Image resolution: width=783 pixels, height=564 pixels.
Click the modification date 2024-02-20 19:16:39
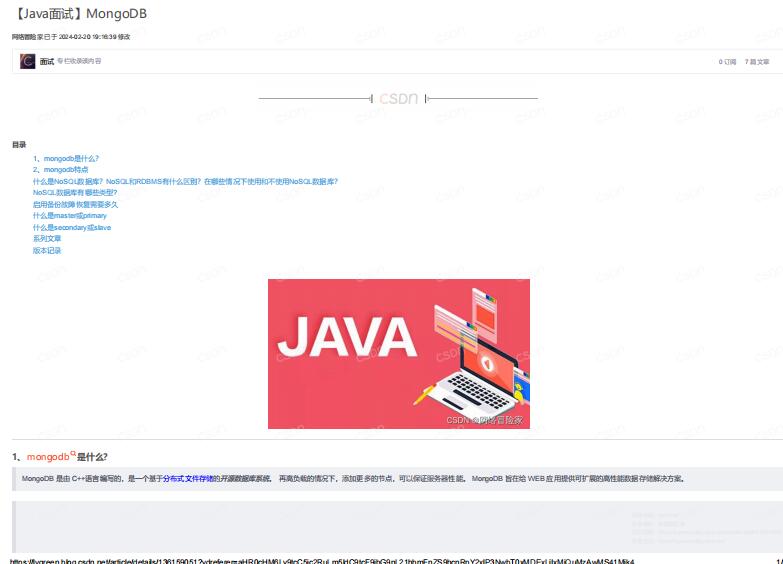pos(87,37)
